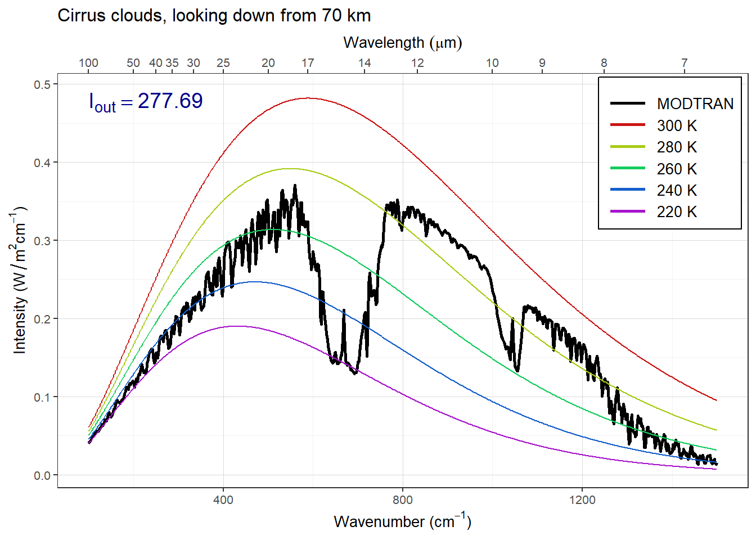The image size is (756, 540).
Task: Select the 'MODTRAN' legend label
Action: [695, 104]
